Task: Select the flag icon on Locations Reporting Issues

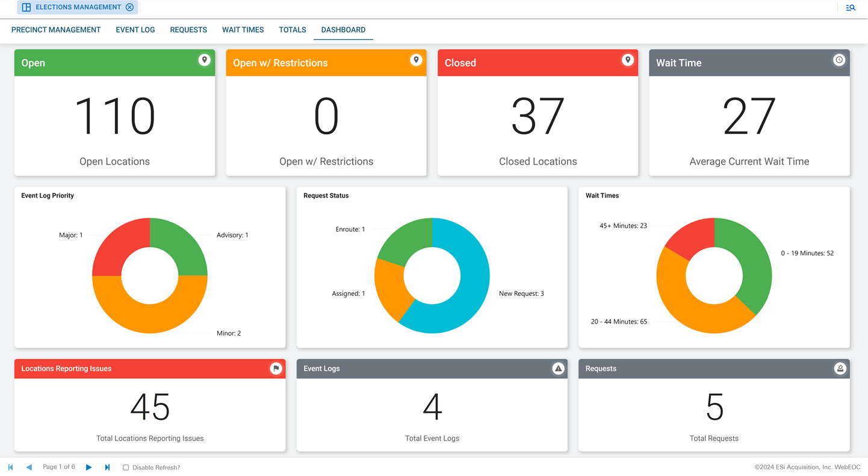Action: pos(276,368)
